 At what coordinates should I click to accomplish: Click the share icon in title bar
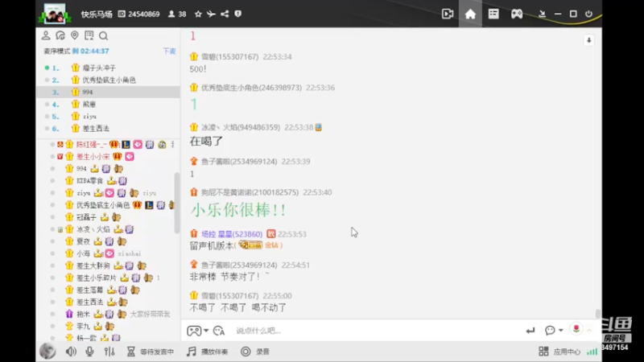(225, 14)
